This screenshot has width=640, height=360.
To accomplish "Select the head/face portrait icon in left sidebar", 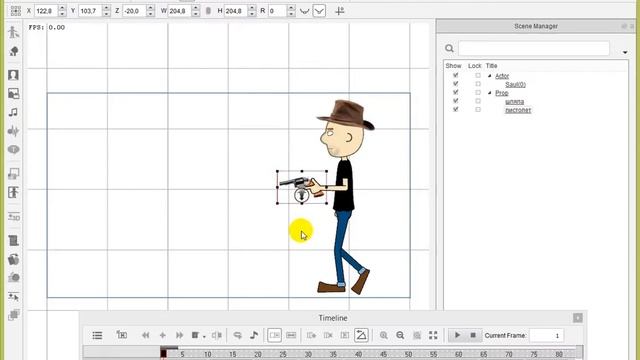I will click(13, 75).
